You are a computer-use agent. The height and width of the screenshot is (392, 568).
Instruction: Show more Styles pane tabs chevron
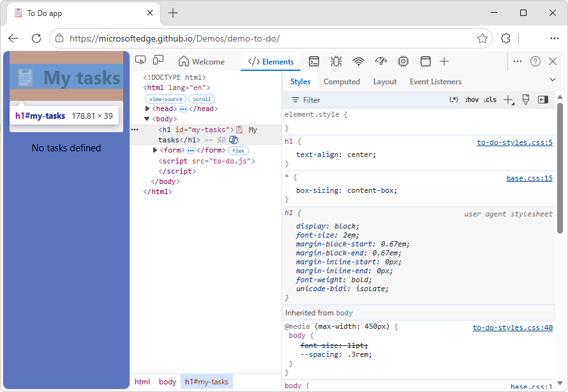553,80
